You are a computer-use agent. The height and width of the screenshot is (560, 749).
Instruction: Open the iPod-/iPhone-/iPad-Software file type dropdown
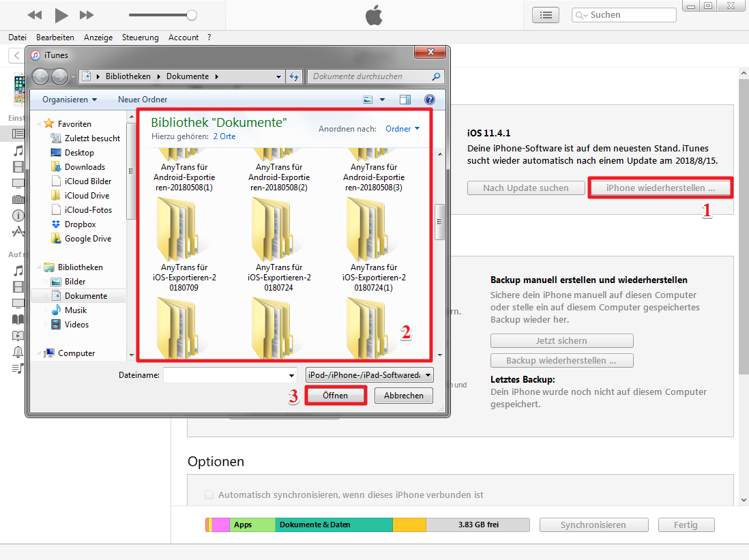(x=369, y=374)
